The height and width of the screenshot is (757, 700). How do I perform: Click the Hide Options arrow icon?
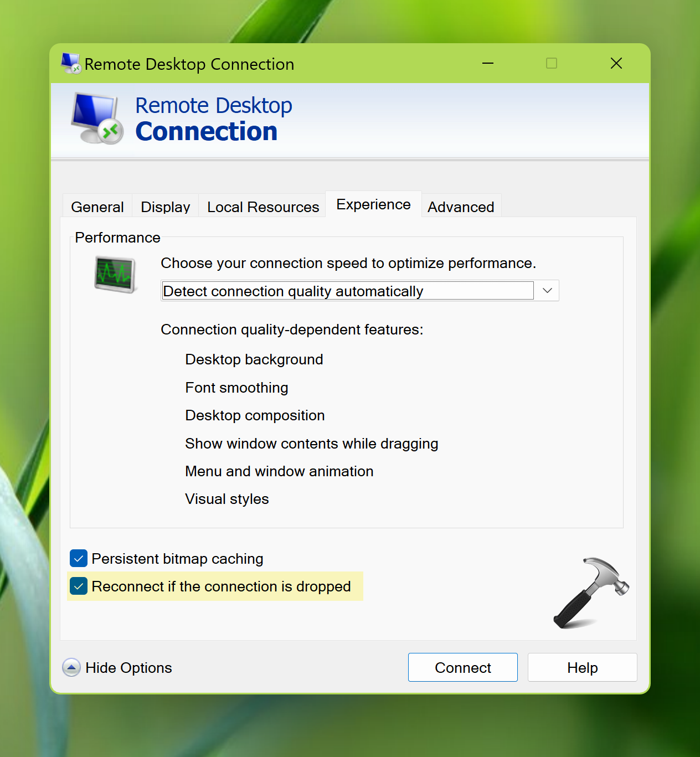71,667
